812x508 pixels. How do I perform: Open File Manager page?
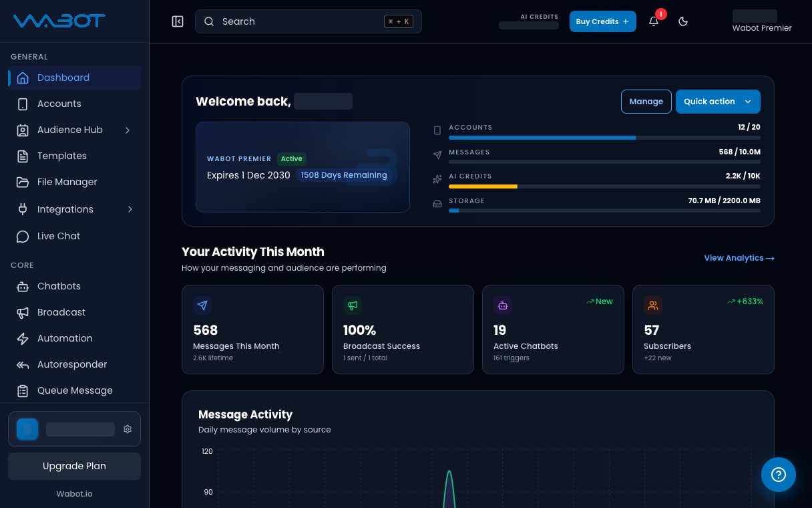pyautogui.click(x=74, y=182)
